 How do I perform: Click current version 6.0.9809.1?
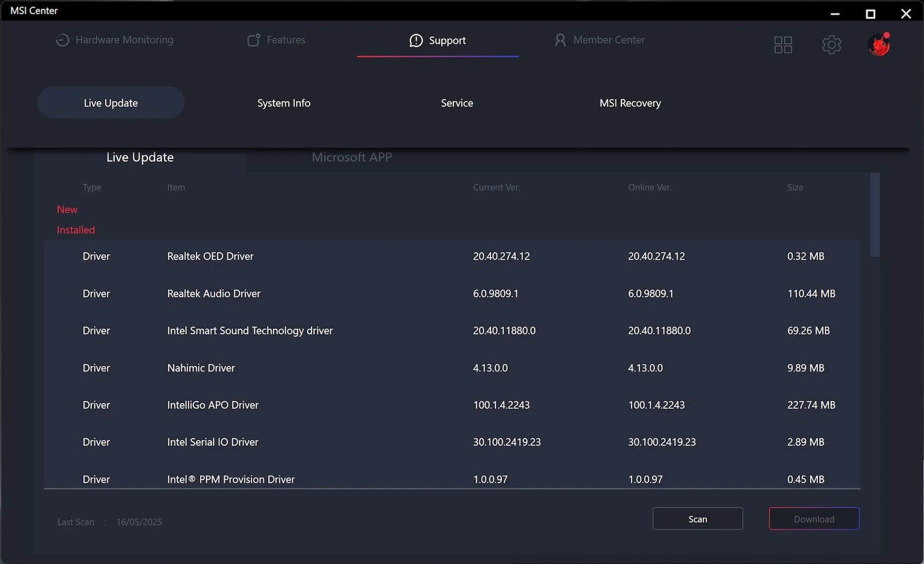[x=495, y=294]
